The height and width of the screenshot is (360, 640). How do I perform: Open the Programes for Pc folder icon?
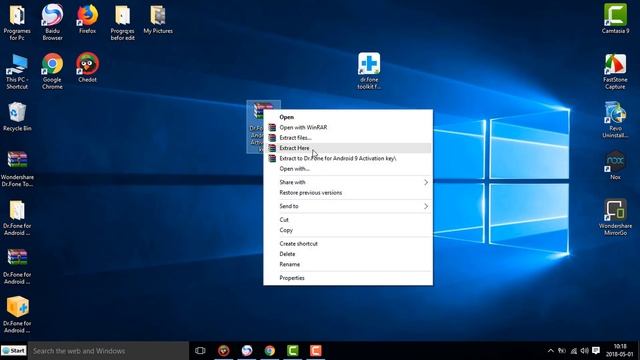point(17,16)
